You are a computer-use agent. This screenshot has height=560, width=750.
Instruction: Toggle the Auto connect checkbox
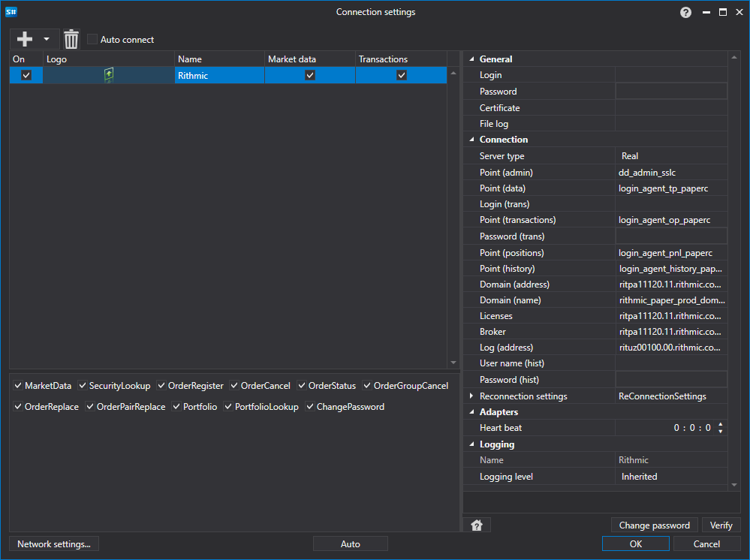tap(92, 39)
